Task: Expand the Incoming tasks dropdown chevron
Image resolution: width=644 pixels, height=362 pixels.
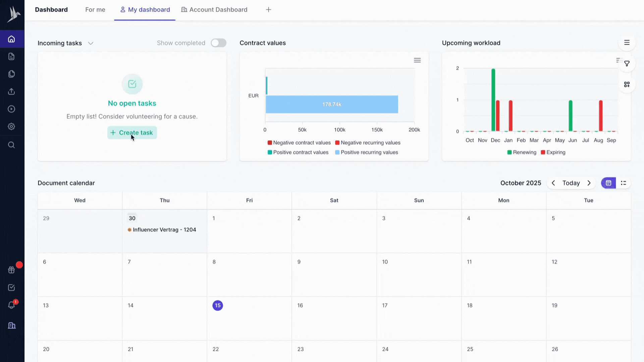Action: click(x=91, y=43)
